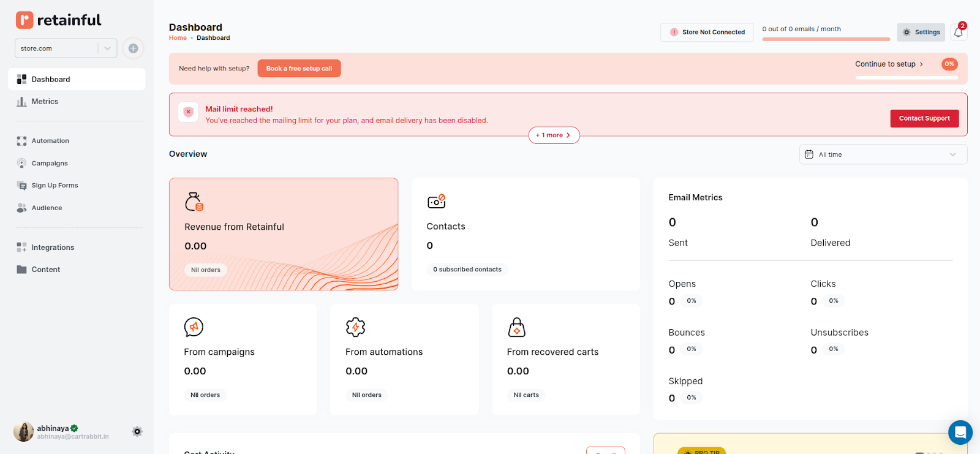Click the Sent metric label
Screen dimensions: 980x454
(678, 243)
